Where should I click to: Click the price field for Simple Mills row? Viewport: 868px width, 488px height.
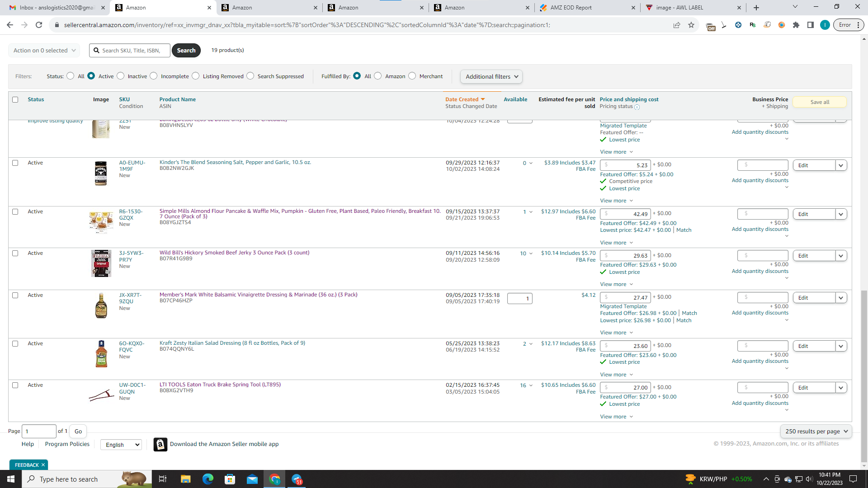click(x=625, y=214)
